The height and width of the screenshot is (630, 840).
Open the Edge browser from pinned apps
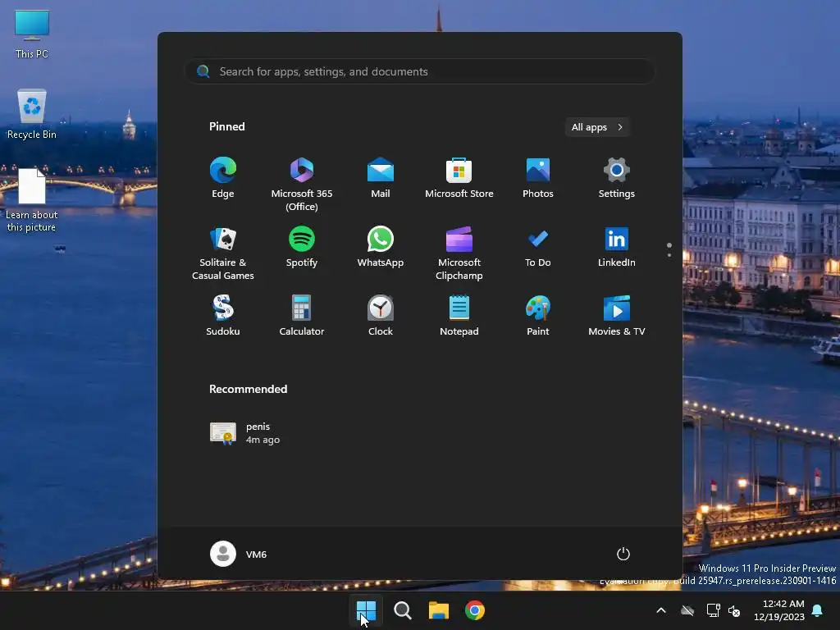(x=223, y=178)
